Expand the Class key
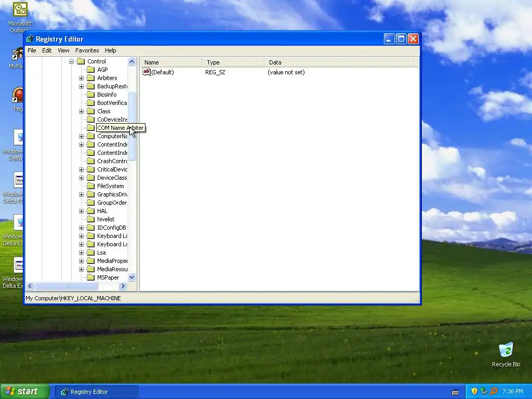 [82, 111]
